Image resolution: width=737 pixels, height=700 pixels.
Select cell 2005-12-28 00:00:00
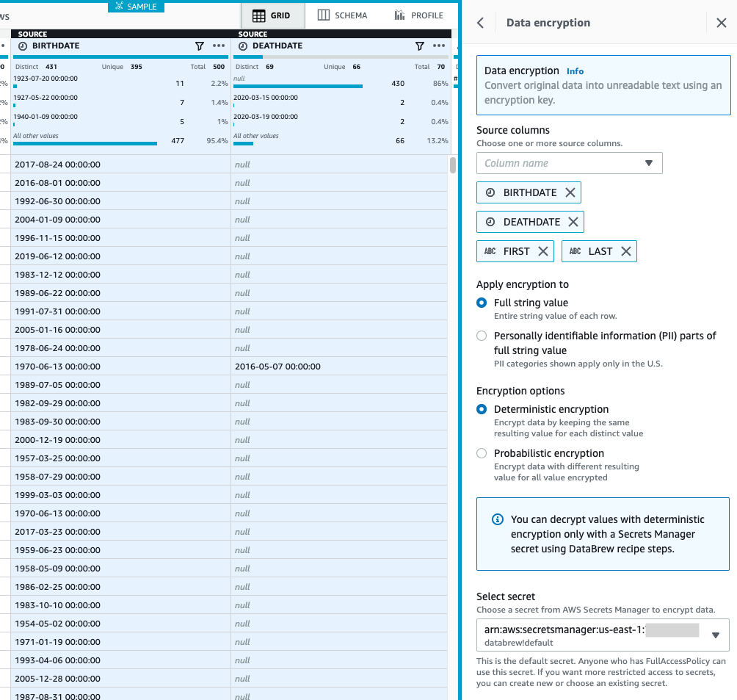pyautogui.click(x=120, y=679)
